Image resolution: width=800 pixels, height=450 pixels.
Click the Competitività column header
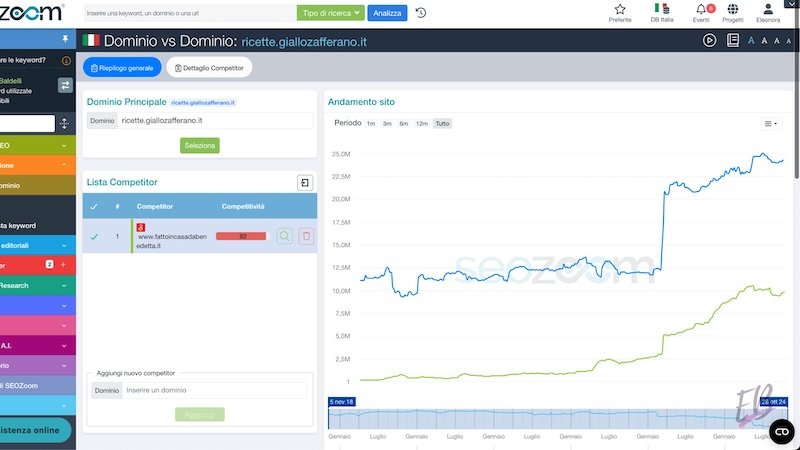pyautogui.click(x=243, y=207)
